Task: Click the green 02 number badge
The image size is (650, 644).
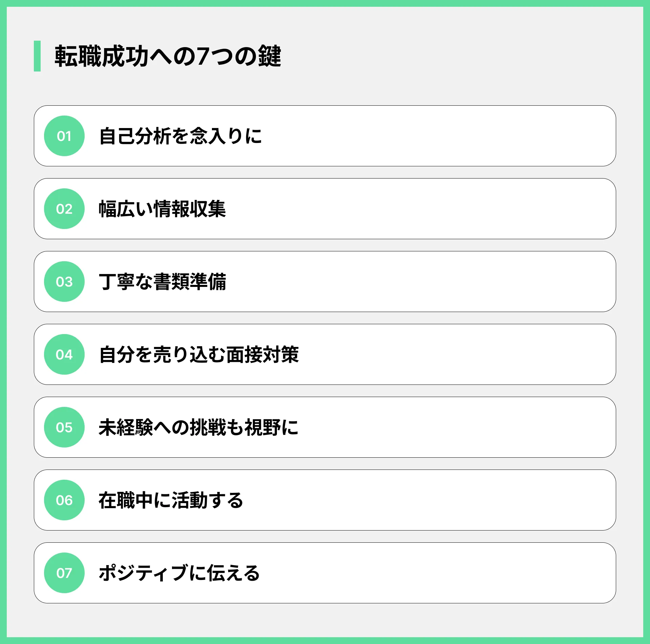Action: (x=64, y=209)
